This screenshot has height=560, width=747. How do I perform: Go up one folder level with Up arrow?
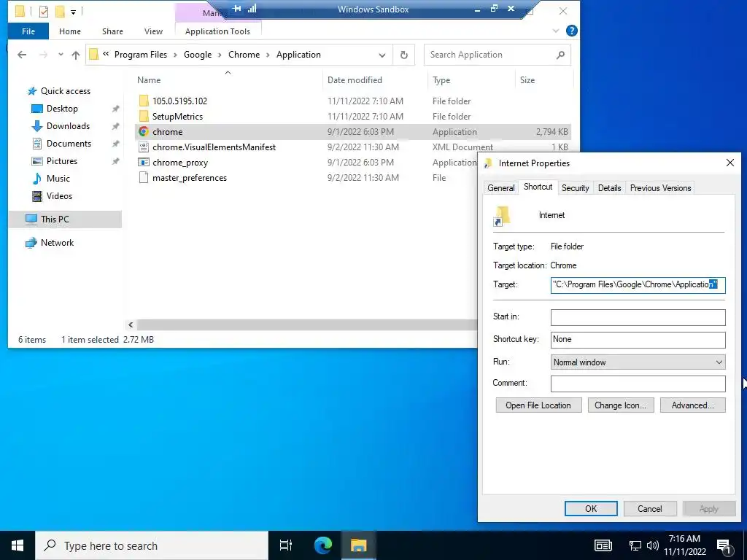click(75, 55)
